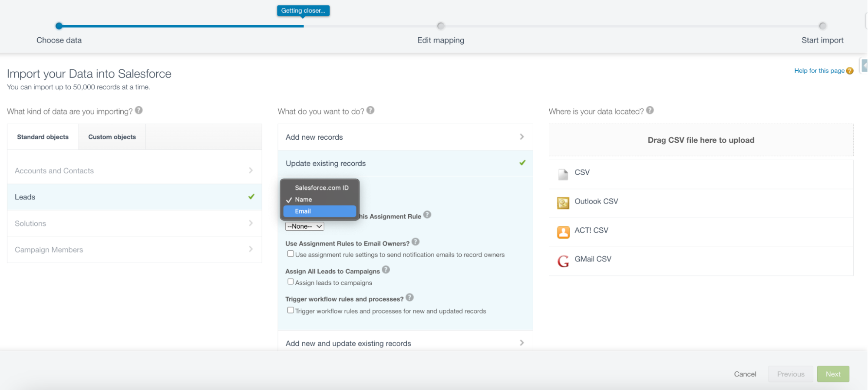The height and width of the screenshot is (390, 868).
Task: Select the Leads object row
Action: pos(135,197)
